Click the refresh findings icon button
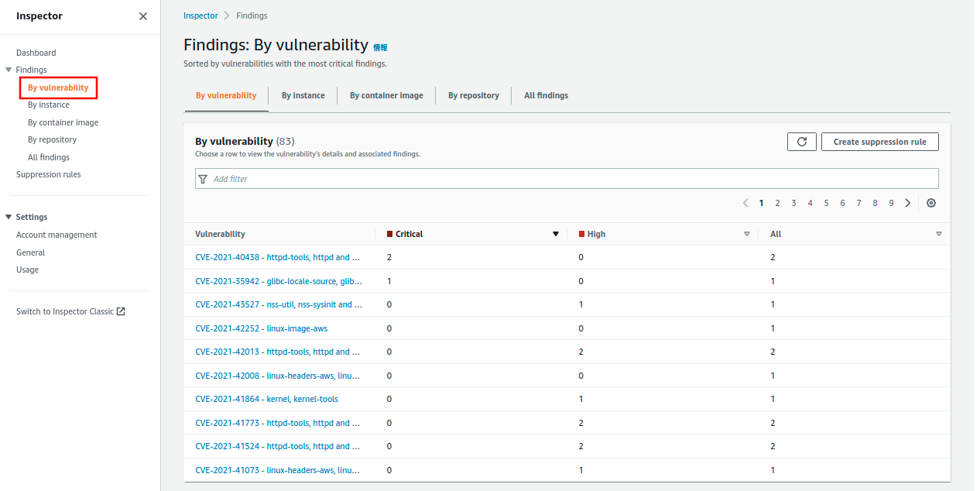Screen dimensions: 980x491 pos(801,142)
